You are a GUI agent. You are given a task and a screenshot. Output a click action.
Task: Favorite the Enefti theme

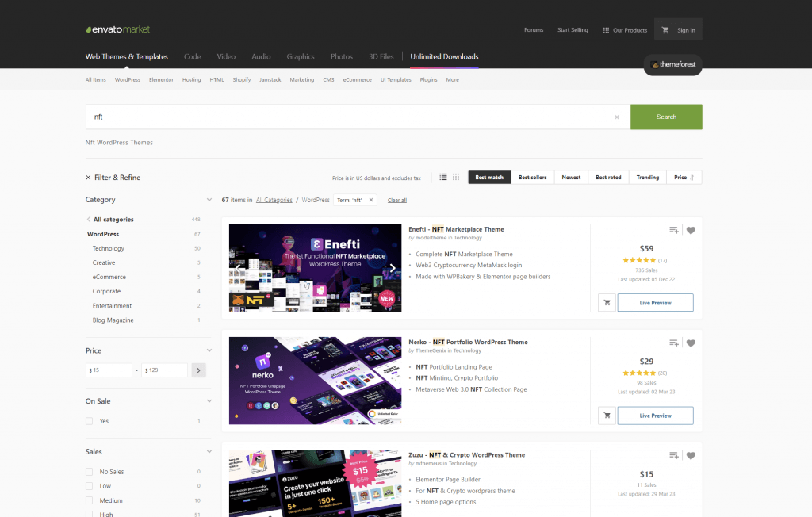[691, 231]
